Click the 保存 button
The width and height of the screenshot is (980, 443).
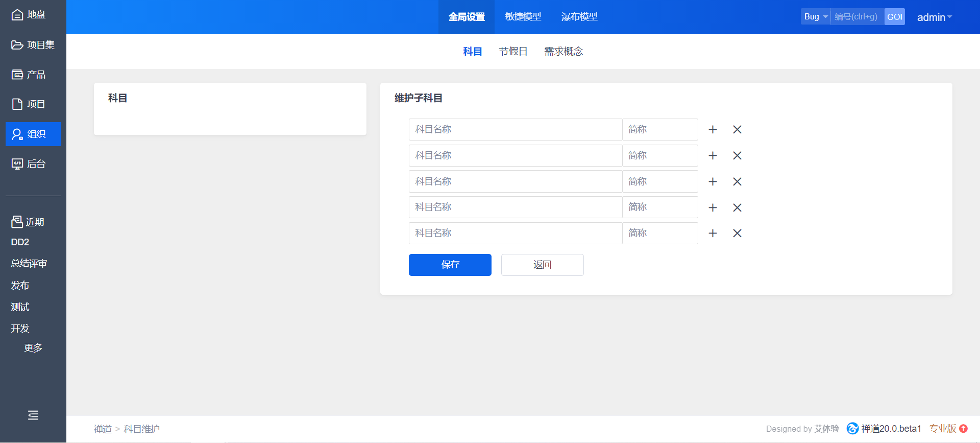click(450, 265)
